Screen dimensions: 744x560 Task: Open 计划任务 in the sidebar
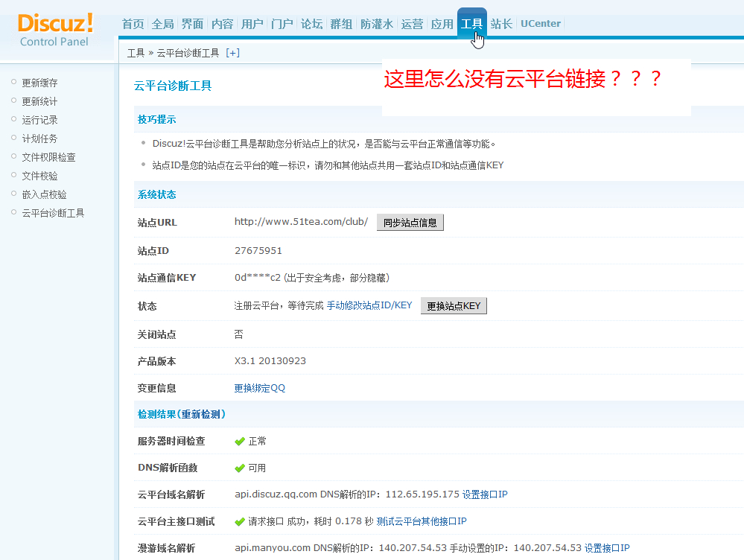tap(40, 139)
